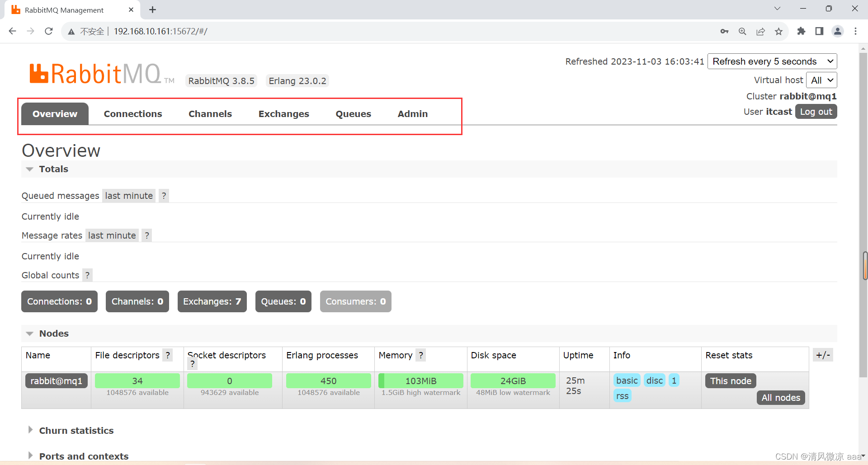Reload the page with refresh icon
The width and height of the screenshot is (868, 465).
pos(49,31)
